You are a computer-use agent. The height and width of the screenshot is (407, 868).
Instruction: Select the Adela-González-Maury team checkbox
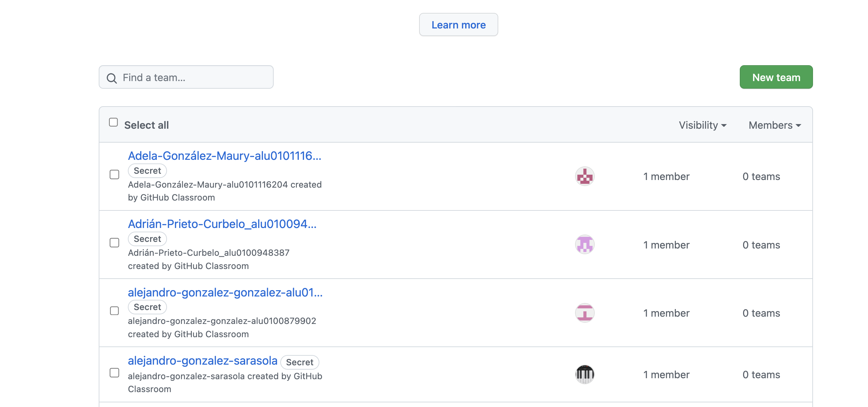tap(114, 174)
